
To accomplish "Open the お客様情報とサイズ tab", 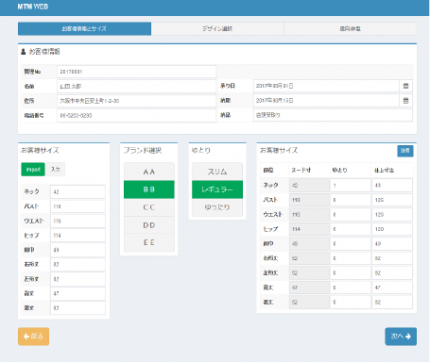I will [84, 29].
